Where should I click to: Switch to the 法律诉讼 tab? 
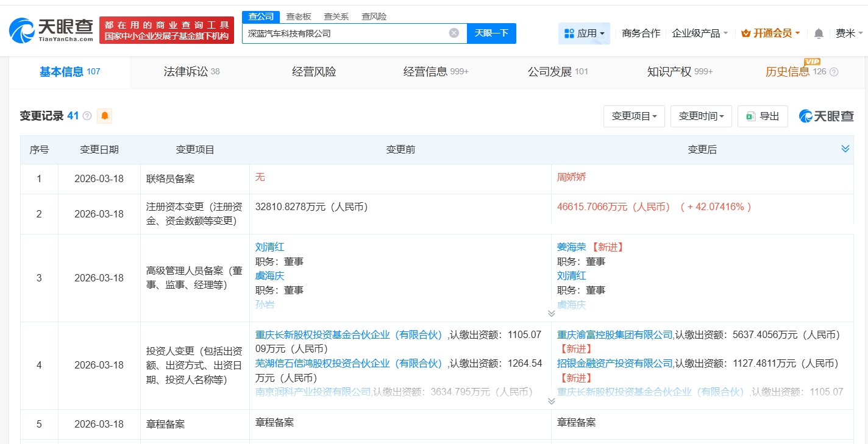pyautogui.click(x=191, y=72)
